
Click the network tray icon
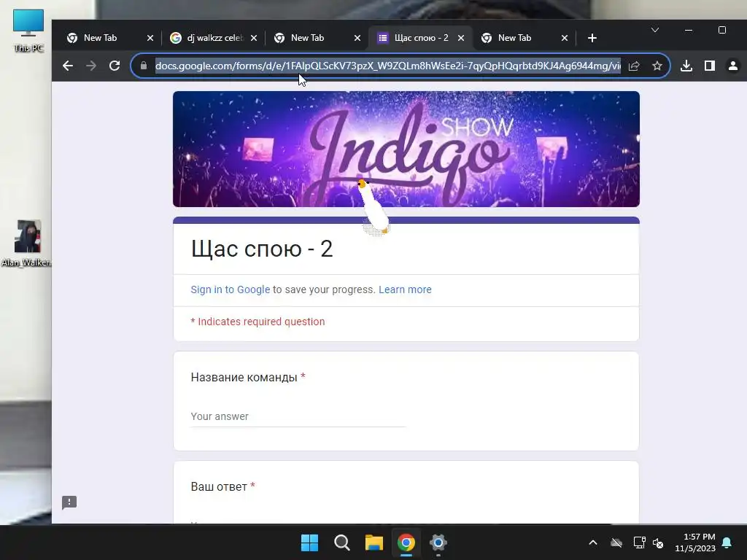coord(639,542)
